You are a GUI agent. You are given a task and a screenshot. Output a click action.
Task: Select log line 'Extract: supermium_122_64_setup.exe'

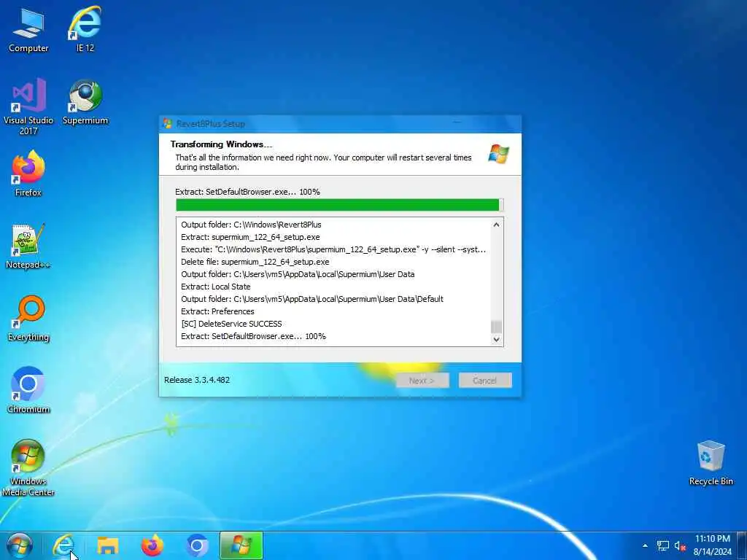(x=250, y=237)
